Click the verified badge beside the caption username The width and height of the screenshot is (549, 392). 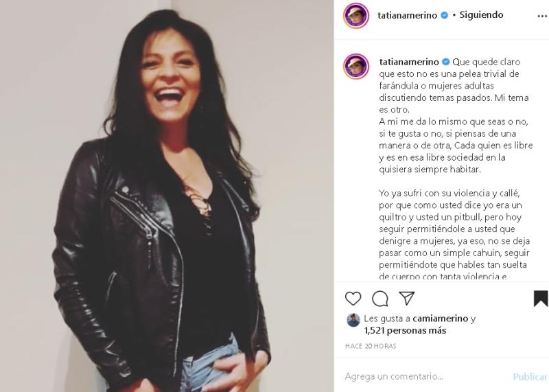point(445,61)
